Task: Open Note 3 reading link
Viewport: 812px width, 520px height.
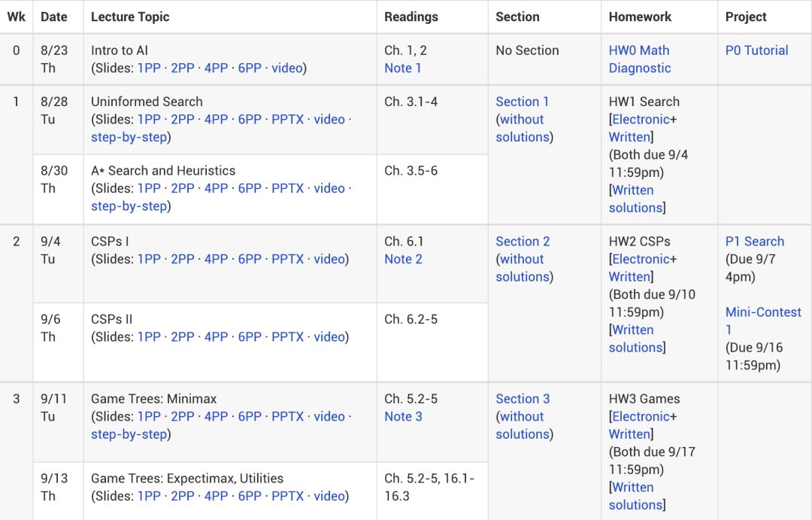Action: click(x=403, y=416)
